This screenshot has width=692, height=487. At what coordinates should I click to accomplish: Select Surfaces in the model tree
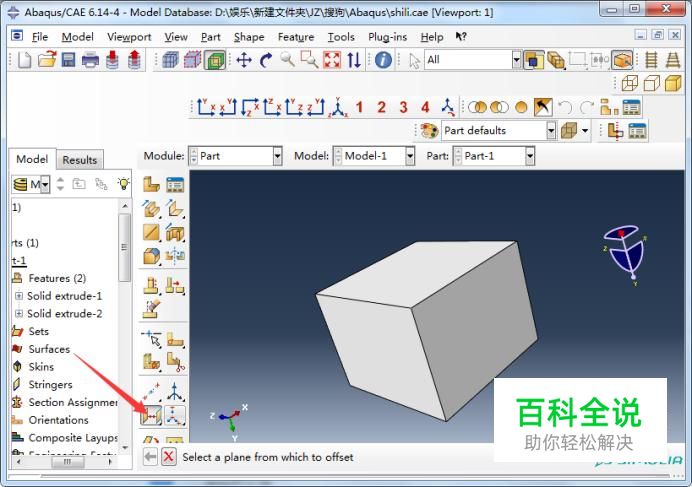[x=49, y=349]
